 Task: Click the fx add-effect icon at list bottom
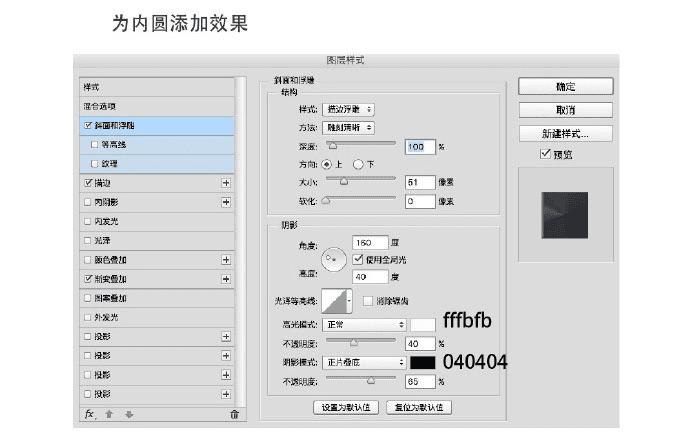point(89,414)
